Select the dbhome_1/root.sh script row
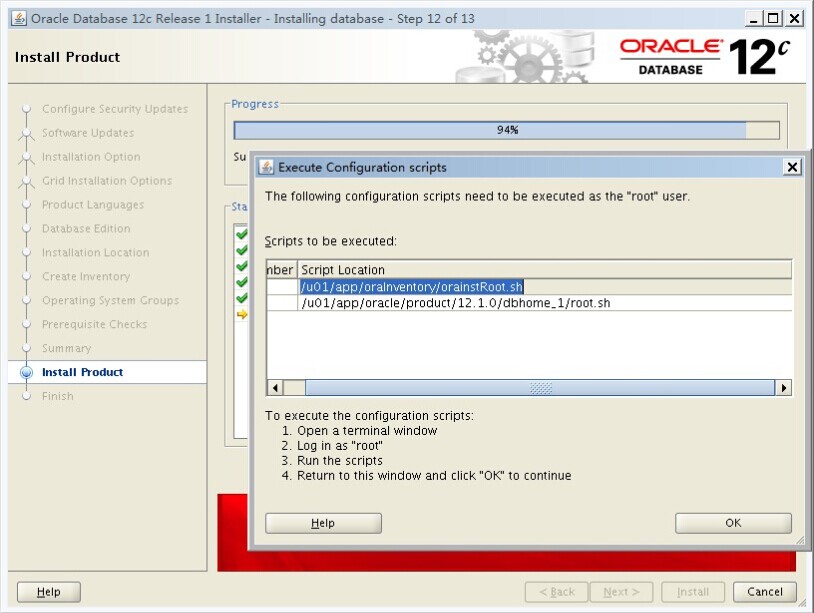This screenshot has width=814, height=613. (x=456, y=303)
